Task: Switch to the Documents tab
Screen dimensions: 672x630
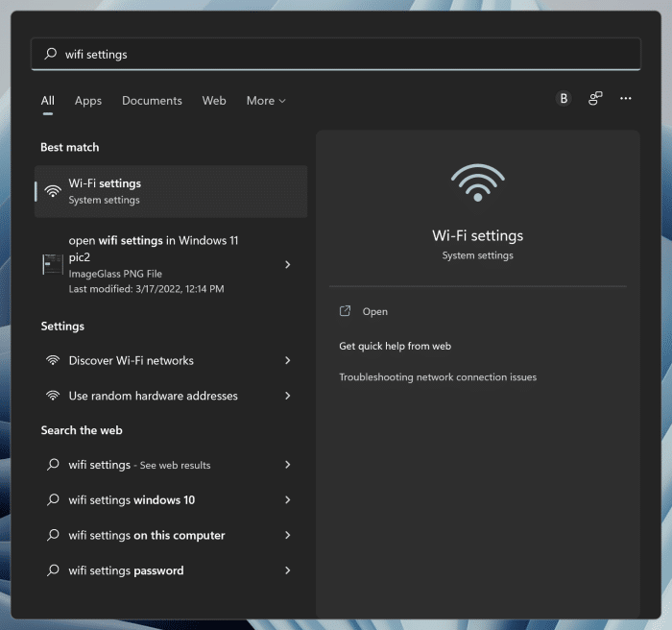Action: pos(152,101)
